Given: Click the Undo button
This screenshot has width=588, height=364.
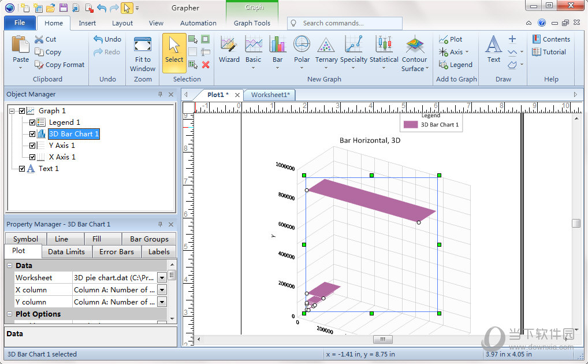Looking at the screenshot, I should point(107,39).
